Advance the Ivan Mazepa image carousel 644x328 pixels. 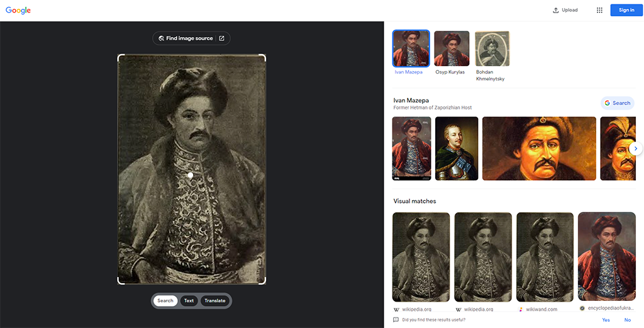click(x=636, y=149)
